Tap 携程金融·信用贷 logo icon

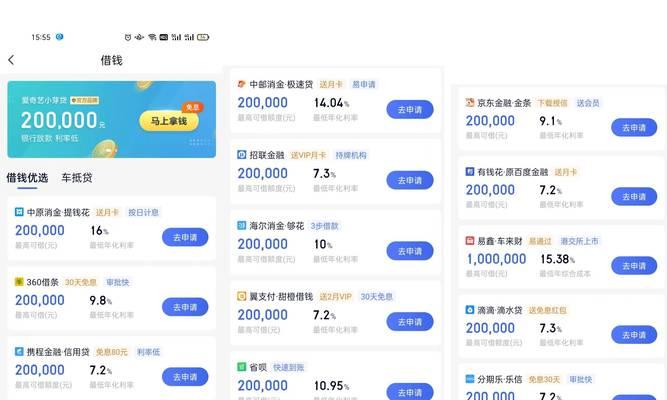pos(19,351)
